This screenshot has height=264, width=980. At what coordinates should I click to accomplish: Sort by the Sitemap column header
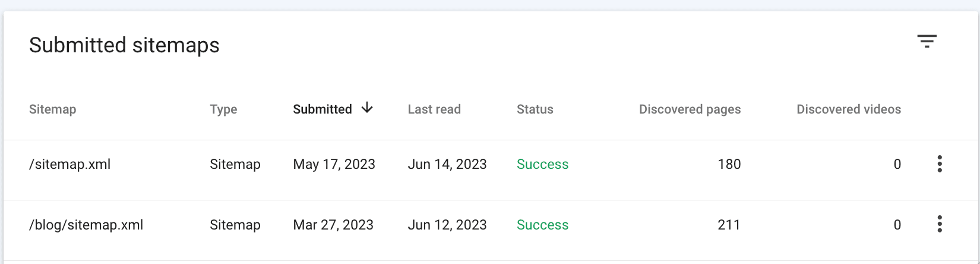53,109
